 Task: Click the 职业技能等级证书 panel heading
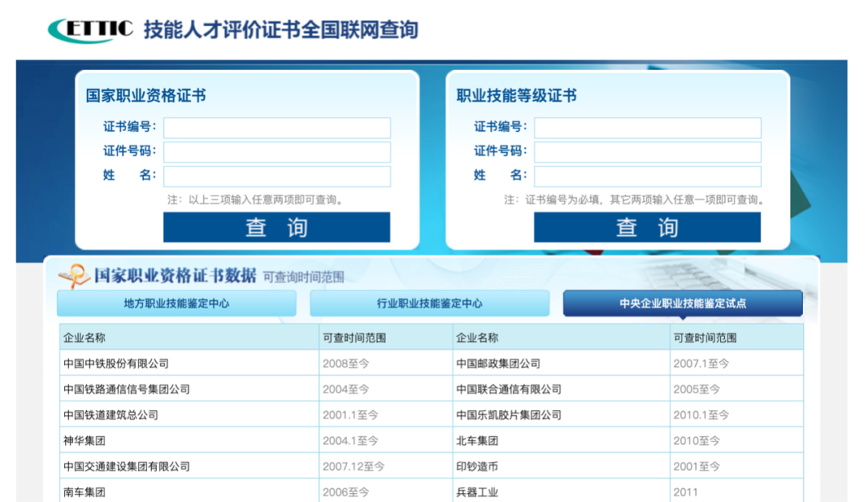click(517, 95)
